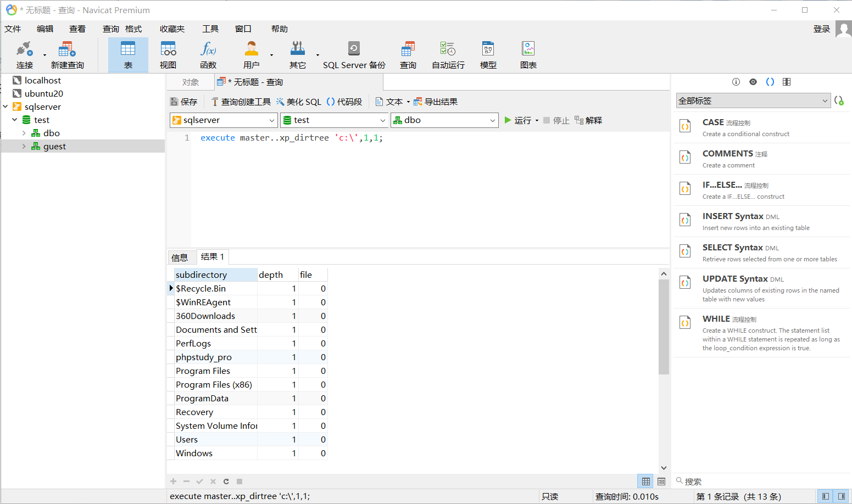Open the Tools menu
This screenshot has width=852, height=504.
coord(210,29)
